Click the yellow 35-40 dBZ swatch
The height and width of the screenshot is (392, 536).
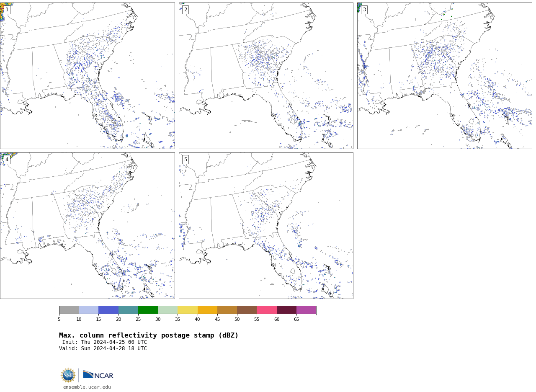188,310
